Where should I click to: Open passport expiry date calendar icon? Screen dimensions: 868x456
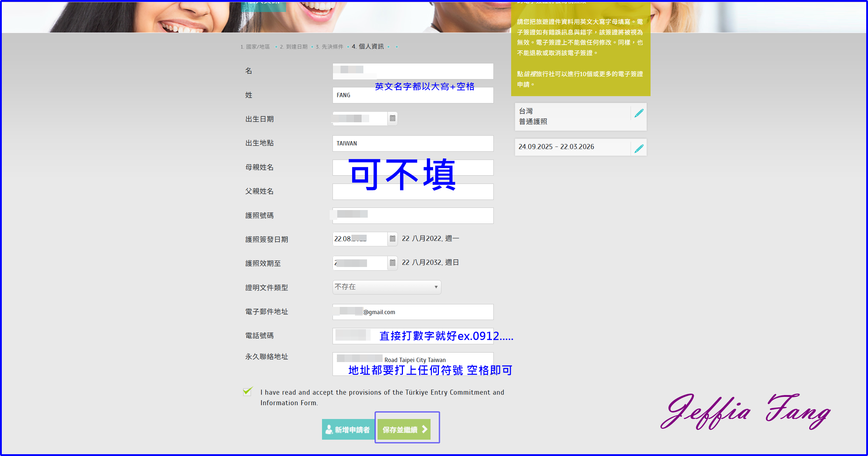pos(392,263)
